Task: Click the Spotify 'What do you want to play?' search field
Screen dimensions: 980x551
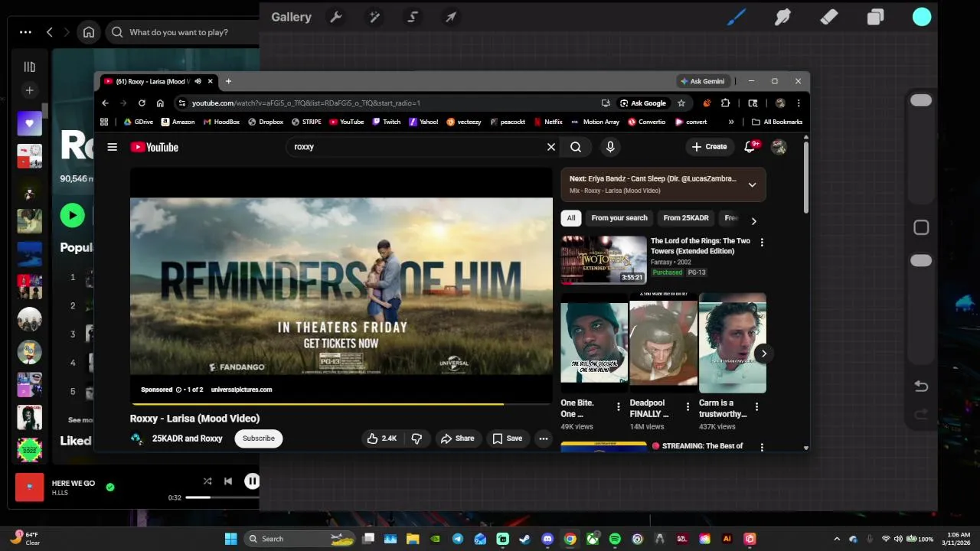Action: 182,32
